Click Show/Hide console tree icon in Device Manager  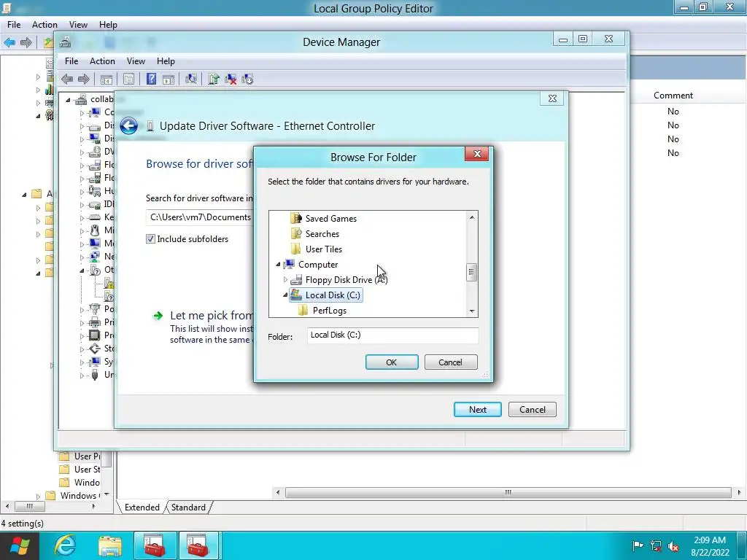click(x=107, y=79)
